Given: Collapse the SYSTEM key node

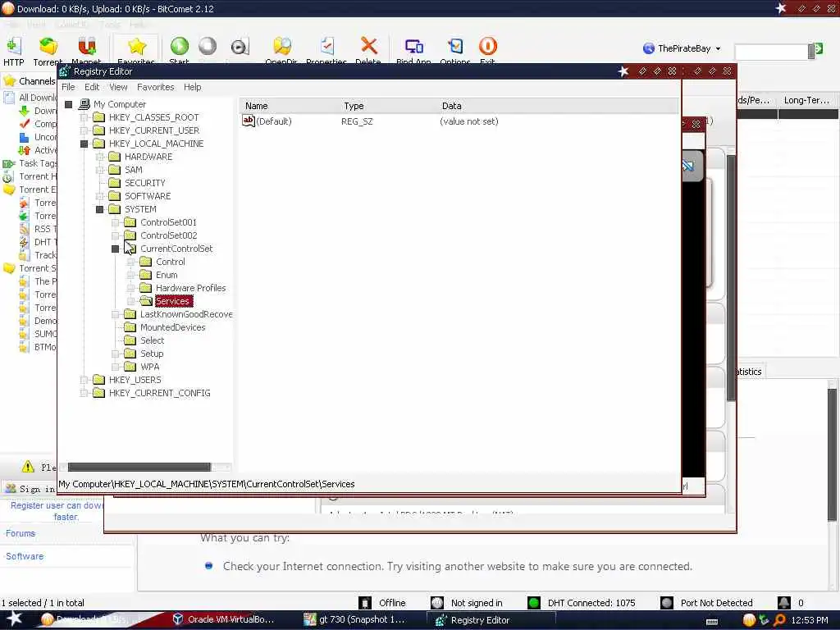Looking at the screenshot, I should (x=99, y=209).
